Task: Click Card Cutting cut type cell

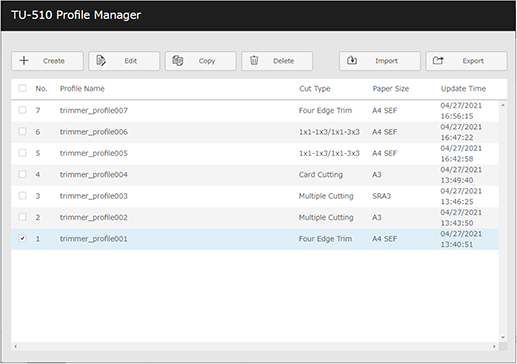Action: point(321,175)
